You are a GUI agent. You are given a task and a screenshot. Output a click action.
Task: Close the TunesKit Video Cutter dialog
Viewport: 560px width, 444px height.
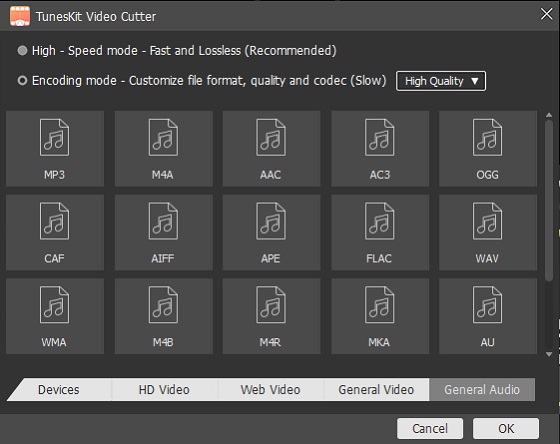(546, 14)
